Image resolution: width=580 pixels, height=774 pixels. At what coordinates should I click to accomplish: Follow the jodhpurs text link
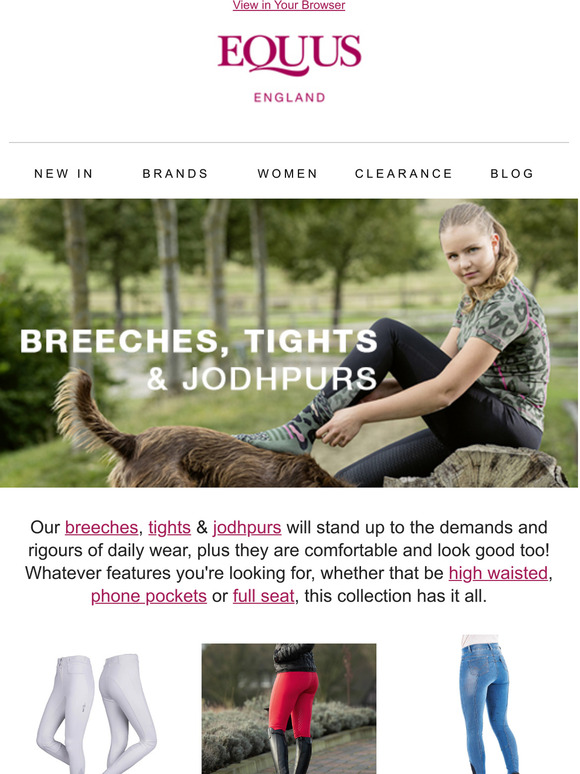tap(247, 527)
